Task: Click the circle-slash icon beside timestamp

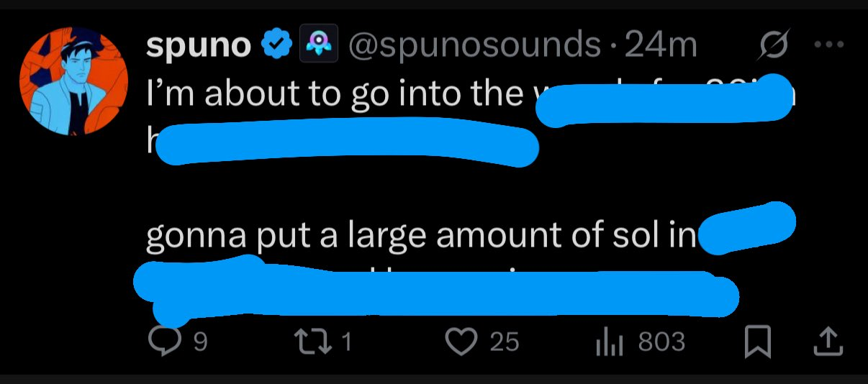Action: pos(775,45)
